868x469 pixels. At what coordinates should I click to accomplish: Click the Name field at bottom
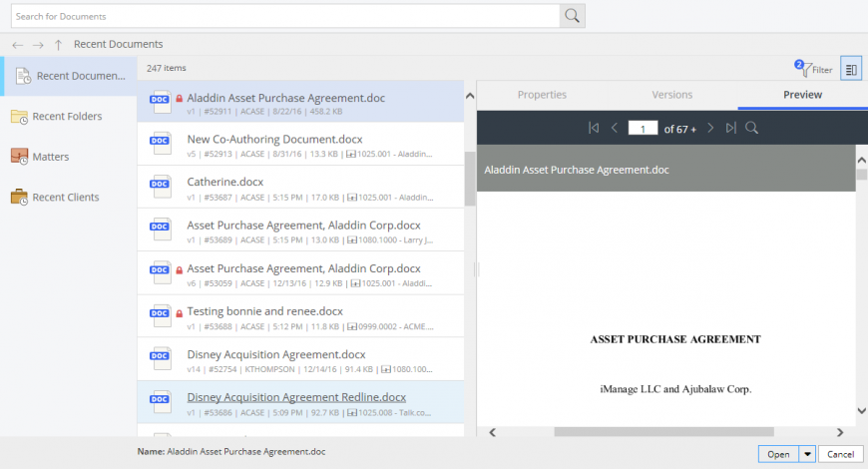tap(231, 452)
